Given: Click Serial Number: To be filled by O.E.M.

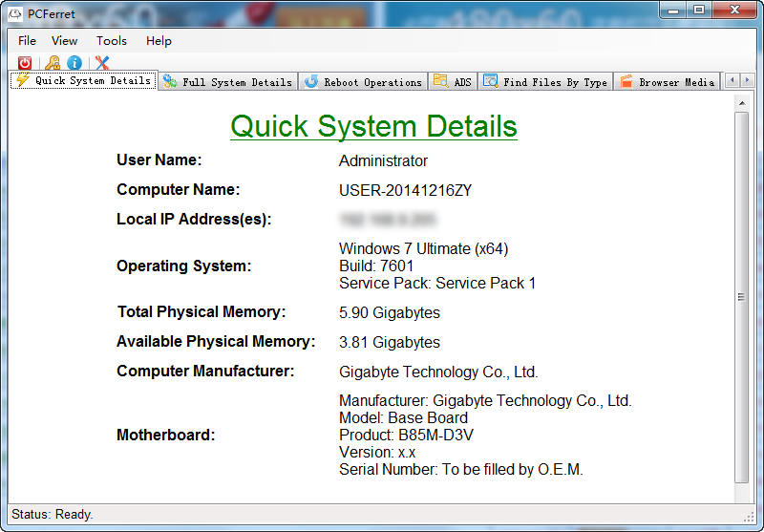Looking at the screenshot, I should coord(461,470).
